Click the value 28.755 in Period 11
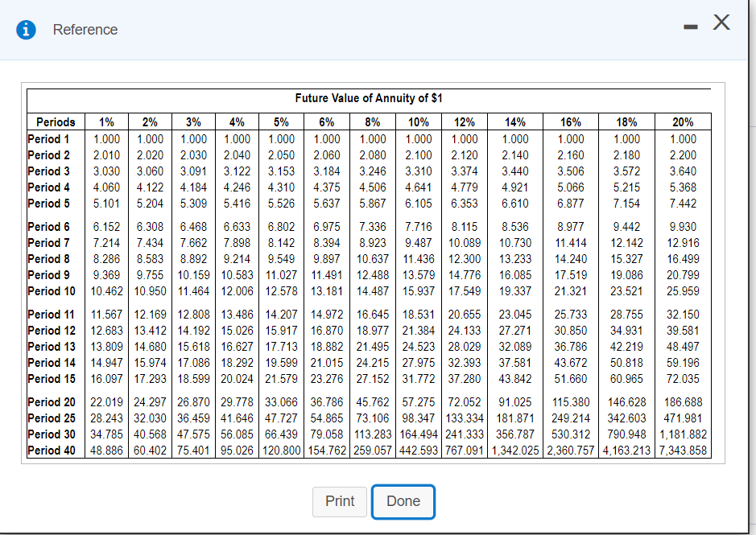 (626, 315)
